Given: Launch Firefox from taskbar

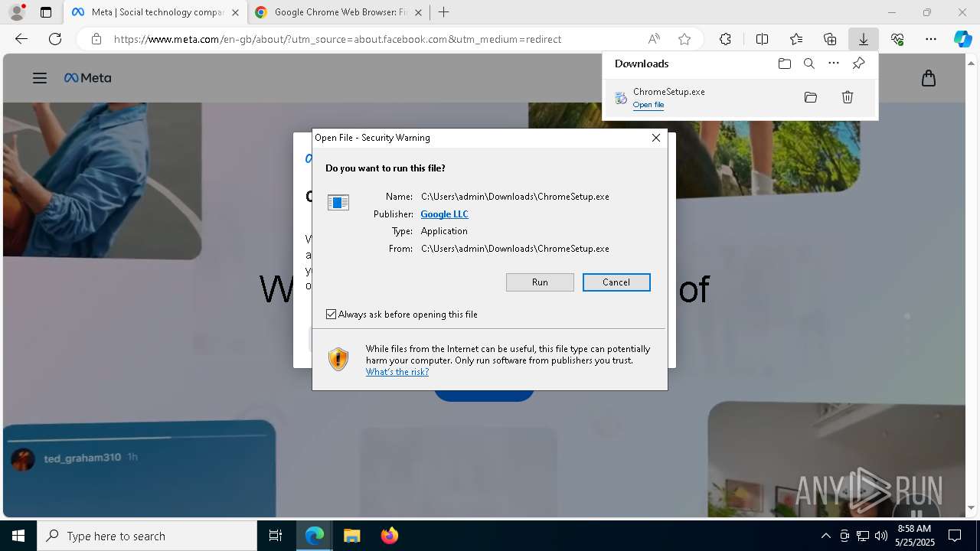Looking at the screenshot, I should pos(389,536).
